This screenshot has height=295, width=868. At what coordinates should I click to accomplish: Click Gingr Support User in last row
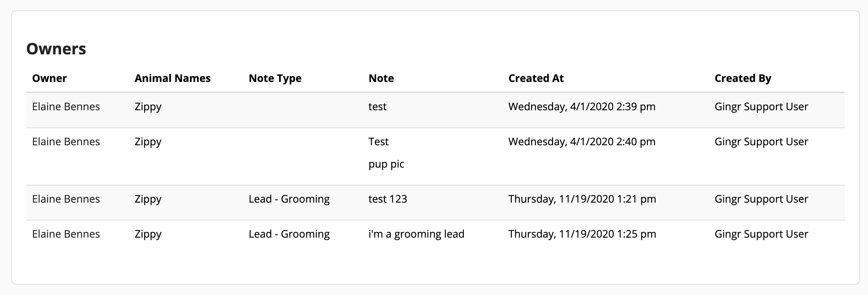(x=761, y=234)
